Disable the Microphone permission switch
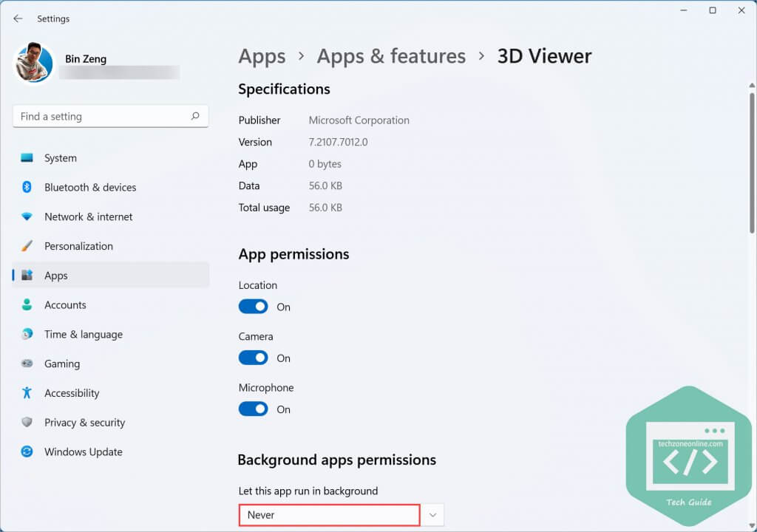757x532 pixels. 253,409
